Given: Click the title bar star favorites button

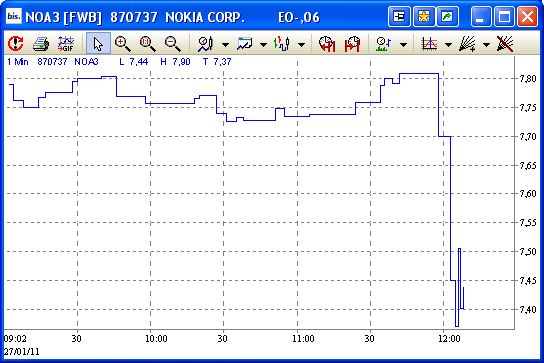Looking at the screenshot, I should coord(424,16).
